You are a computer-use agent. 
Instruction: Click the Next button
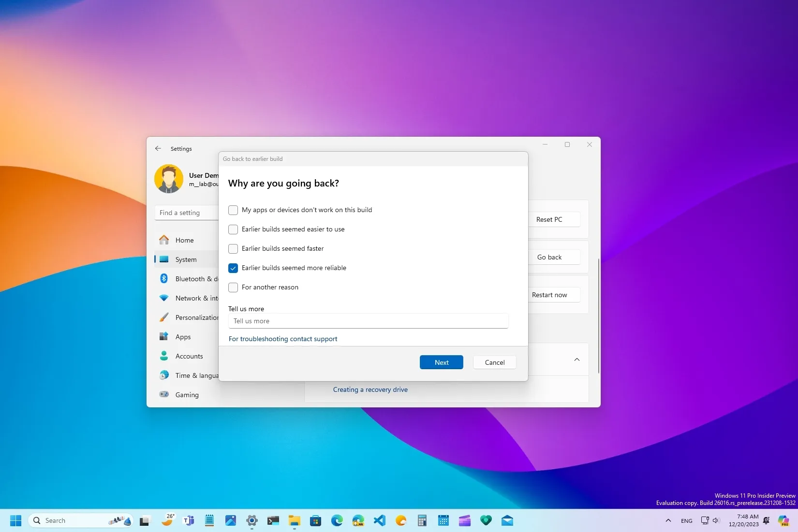click(441, 362)
